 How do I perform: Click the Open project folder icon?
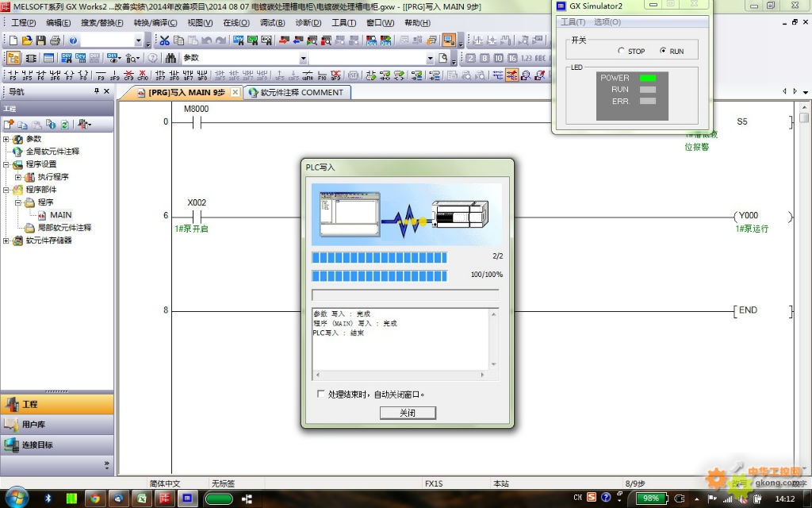pos(27,40)
